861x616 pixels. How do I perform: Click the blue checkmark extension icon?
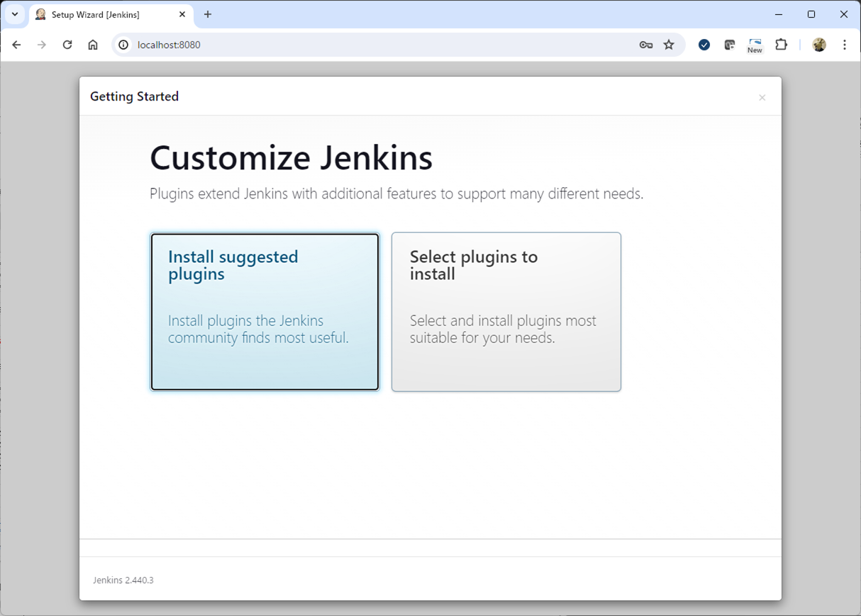(704, 44)
